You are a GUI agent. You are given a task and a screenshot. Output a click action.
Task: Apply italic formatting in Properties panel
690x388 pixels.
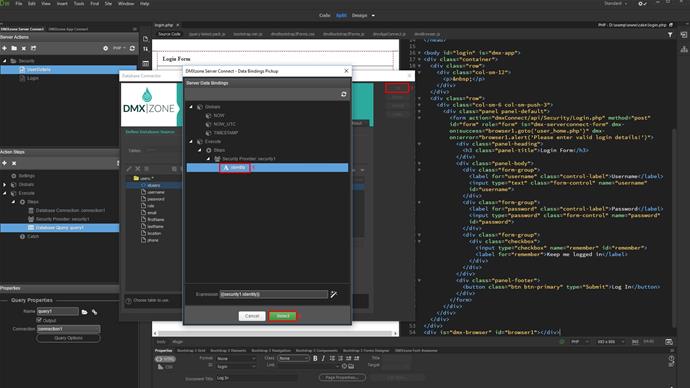(x=323, y=359)
